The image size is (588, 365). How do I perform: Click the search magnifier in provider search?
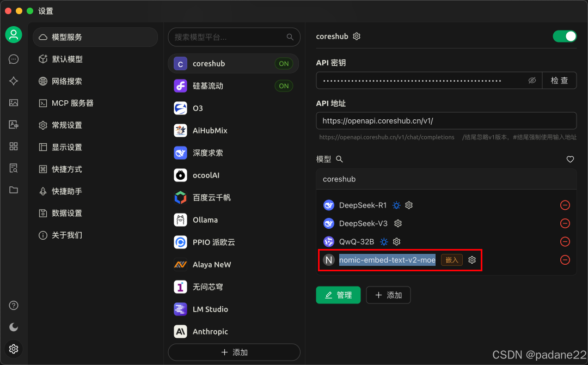290,37
